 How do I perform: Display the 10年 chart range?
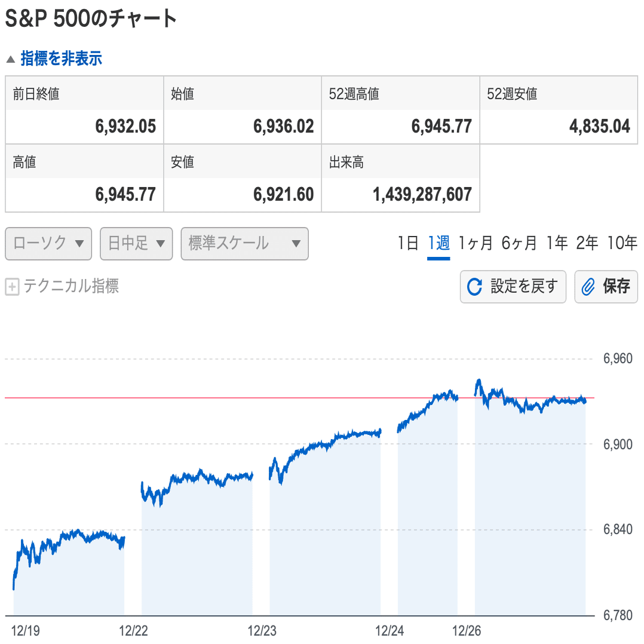622,243
